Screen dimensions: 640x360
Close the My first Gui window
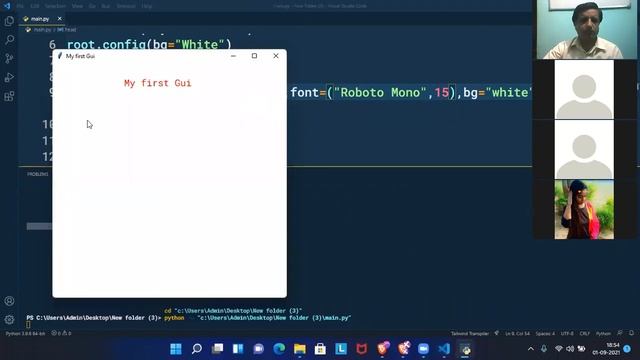click(276, 56)
